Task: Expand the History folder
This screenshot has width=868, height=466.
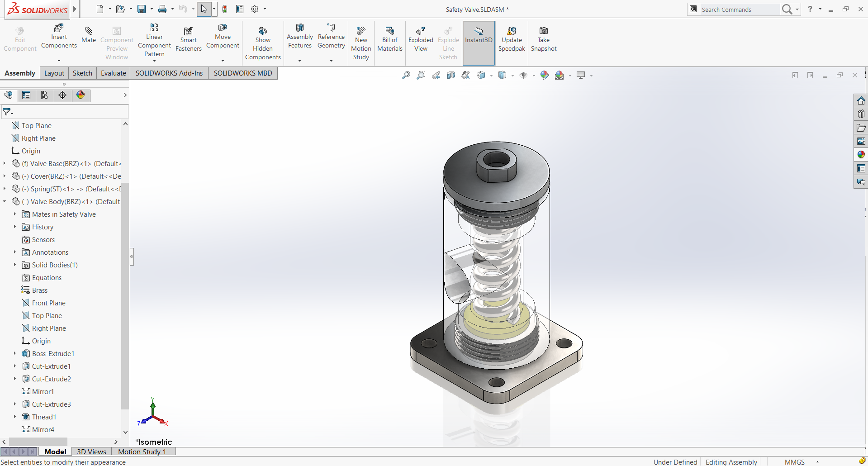Action: [x=15, y=227]
